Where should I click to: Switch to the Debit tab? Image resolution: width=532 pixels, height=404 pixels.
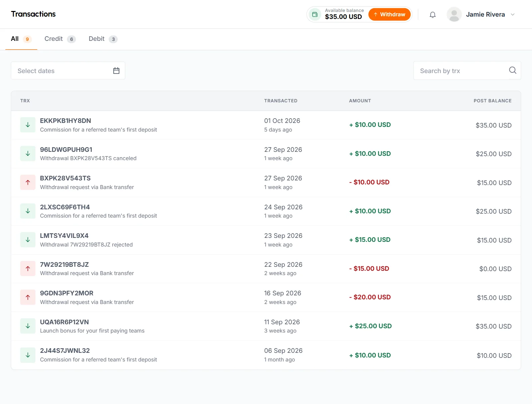coord(103,39)
